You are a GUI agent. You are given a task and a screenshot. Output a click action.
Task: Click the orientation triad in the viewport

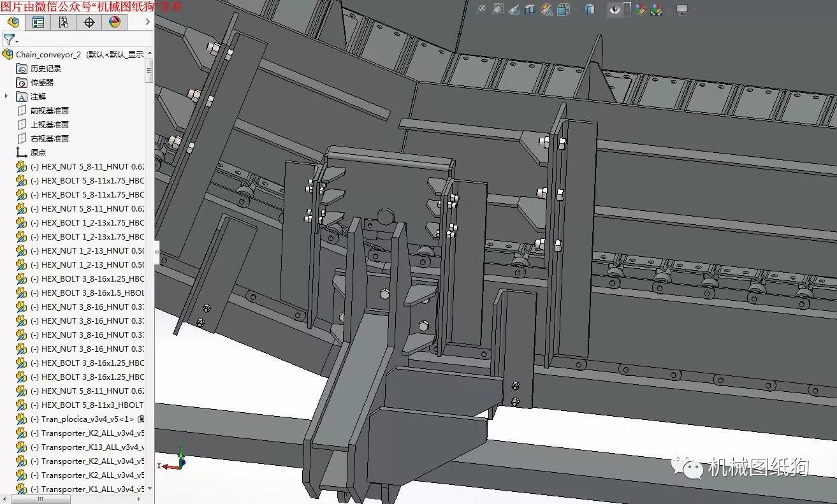pyautogui.click(x=173, y=460)
